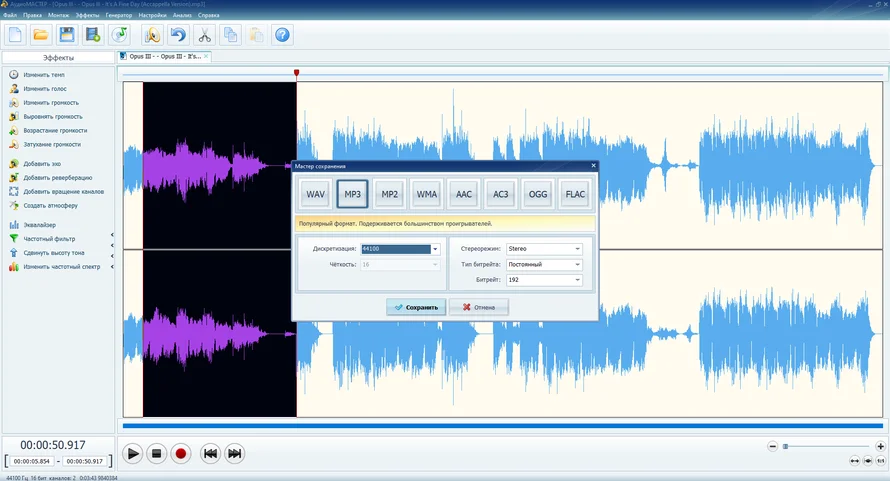Zoom in with the plus button
Image resolution: width=890 pixels, height=481 pixels.
(880, 446)
